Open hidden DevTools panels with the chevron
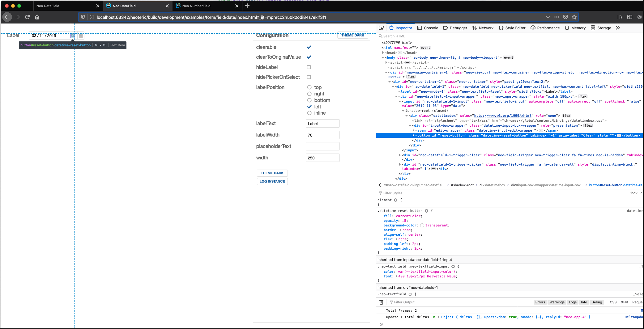The width and height of the screenshot is (644, 329). tap(617, 28)
